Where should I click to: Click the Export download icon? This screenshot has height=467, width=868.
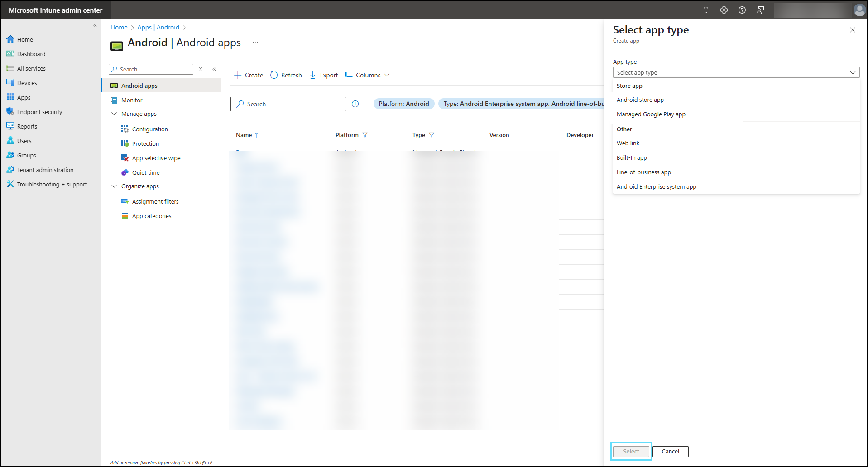pos(312,75)
